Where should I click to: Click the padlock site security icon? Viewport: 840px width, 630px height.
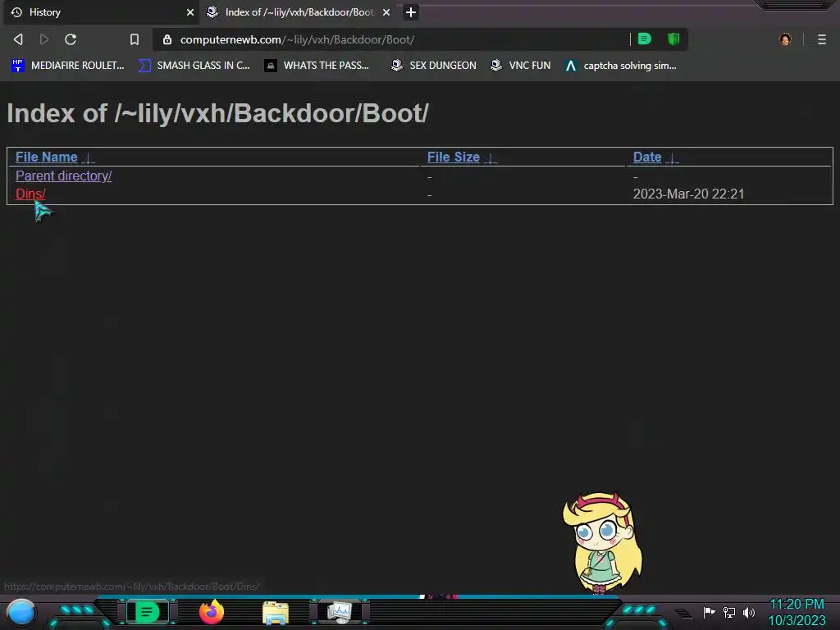coord(167,39)
